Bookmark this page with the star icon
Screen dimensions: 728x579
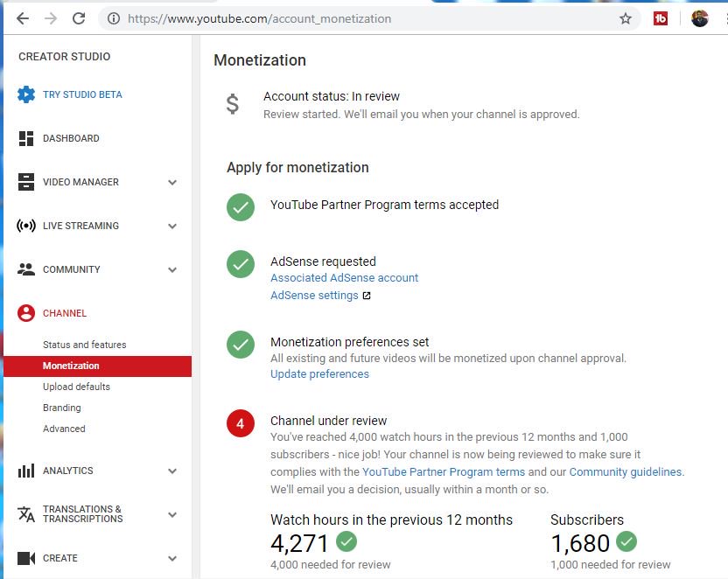pyautogui.click(x=626, y=18)
